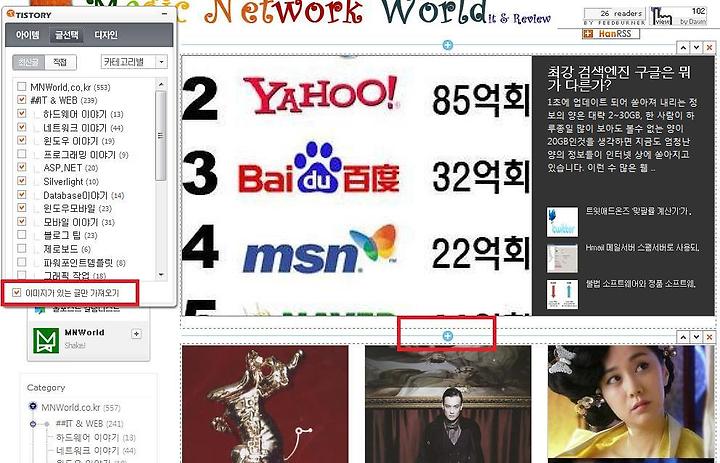720x463 pixels.
Task: Check the 파워포인트템플릿 (8) checkbox
Action: tap(22, 262)
